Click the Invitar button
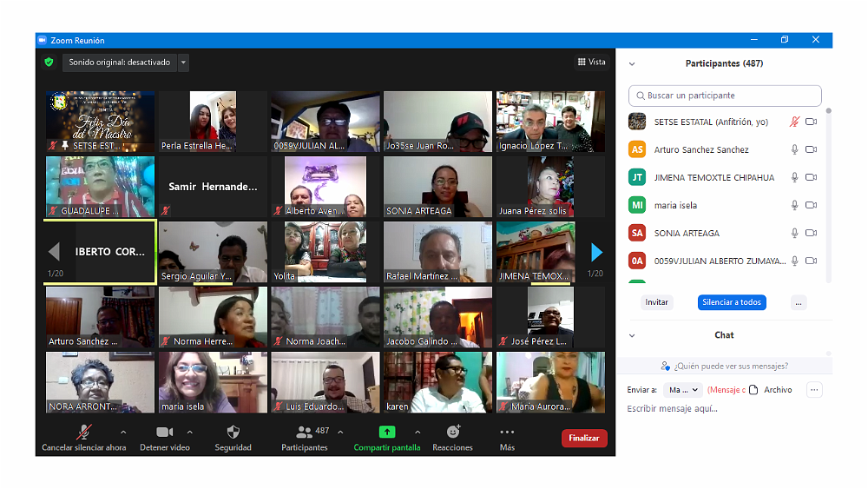This screenshot has width=868, height=489. 656,302
